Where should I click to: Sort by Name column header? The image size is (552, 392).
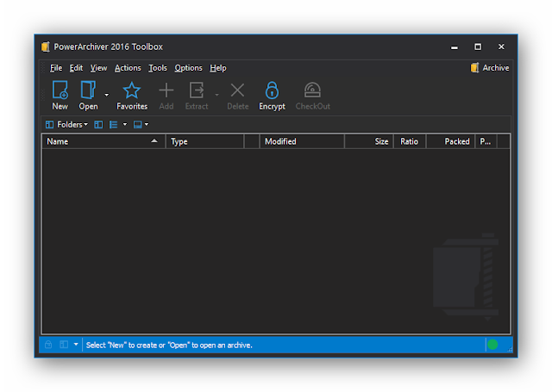pyautogui.click(x=103, y=141)
